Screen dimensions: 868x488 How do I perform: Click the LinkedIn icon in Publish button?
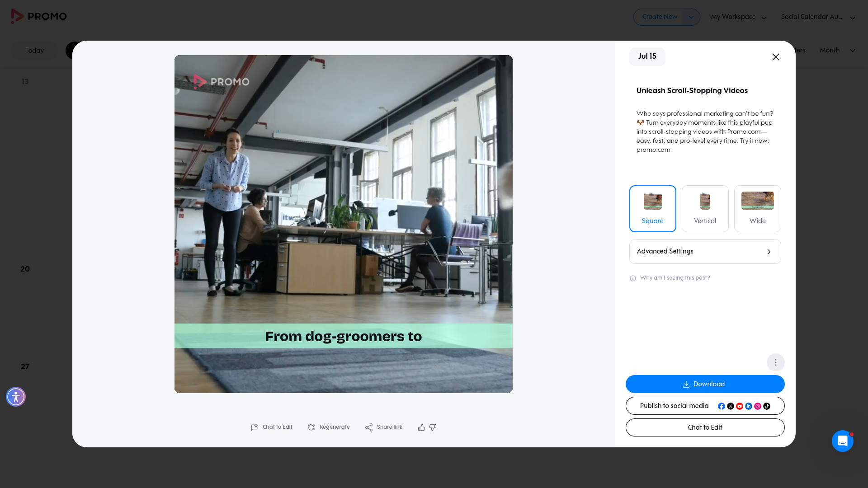click(749, 406)
